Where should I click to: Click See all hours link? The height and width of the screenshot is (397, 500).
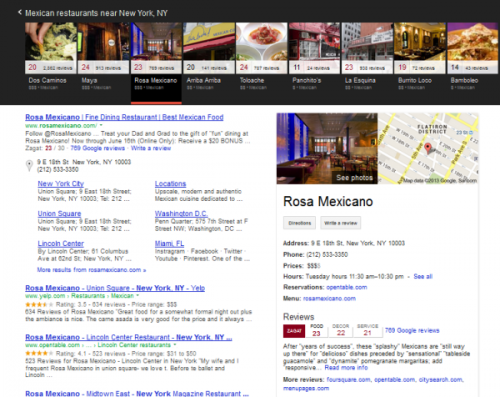(x=423, y=276)
